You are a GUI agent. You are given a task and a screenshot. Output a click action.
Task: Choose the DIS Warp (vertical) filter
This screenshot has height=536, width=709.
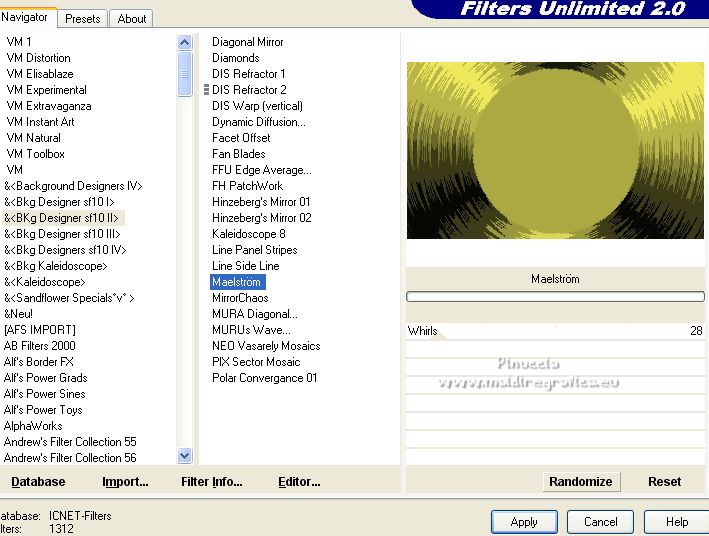[257, 106]
